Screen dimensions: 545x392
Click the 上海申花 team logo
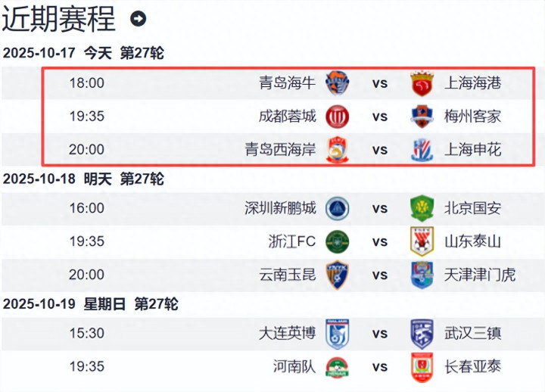click(422, 150)
